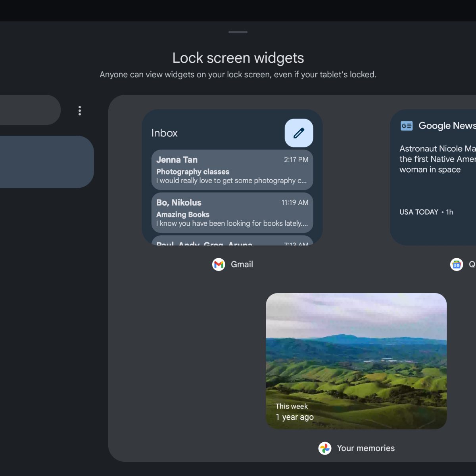Select the highlighted category item in left panel
Screen dimensions: 476x476
click(44, 162)
